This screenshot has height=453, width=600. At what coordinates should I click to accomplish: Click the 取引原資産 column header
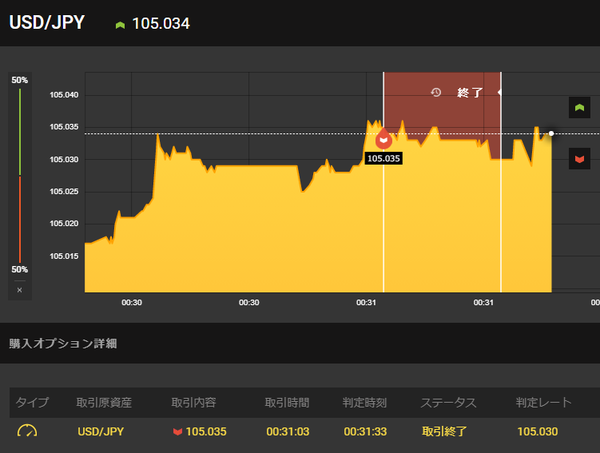pos(104,402)
